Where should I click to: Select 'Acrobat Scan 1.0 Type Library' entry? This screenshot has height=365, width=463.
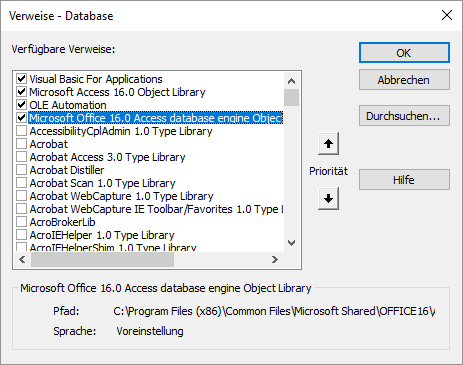[102, 183]
